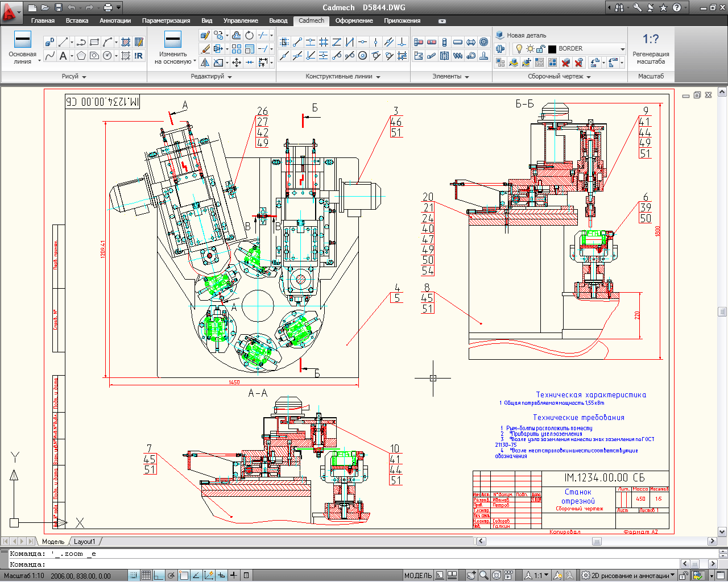Open the BORDER layer dropdown
The image size is (728, 582).
pyautogui.click(x=622, y=49)
